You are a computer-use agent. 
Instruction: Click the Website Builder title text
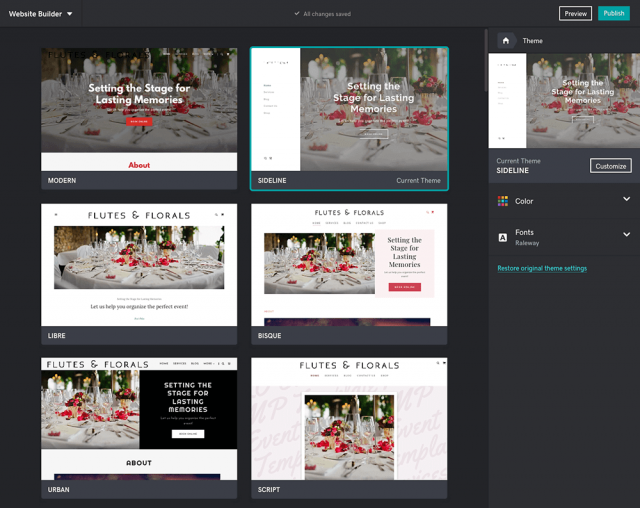36,14
